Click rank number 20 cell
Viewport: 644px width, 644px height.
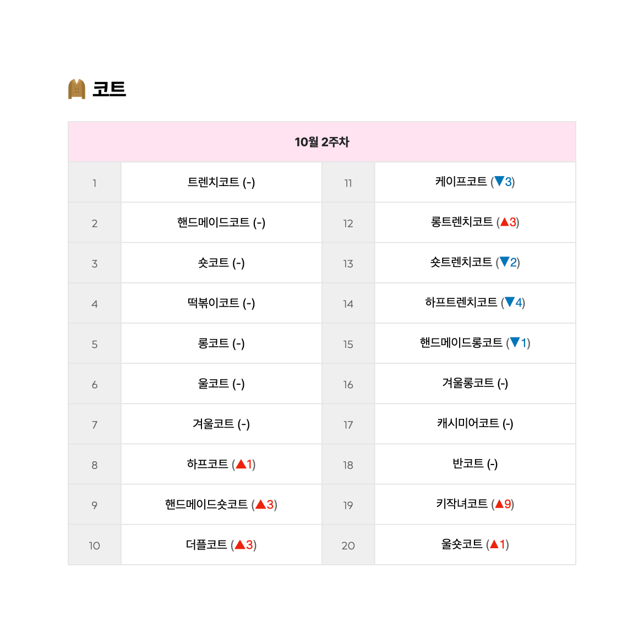pos(348,545)
